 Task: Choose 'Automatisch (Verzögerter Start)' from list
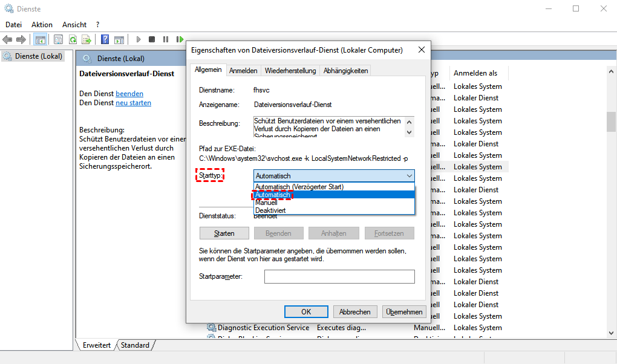299,187
